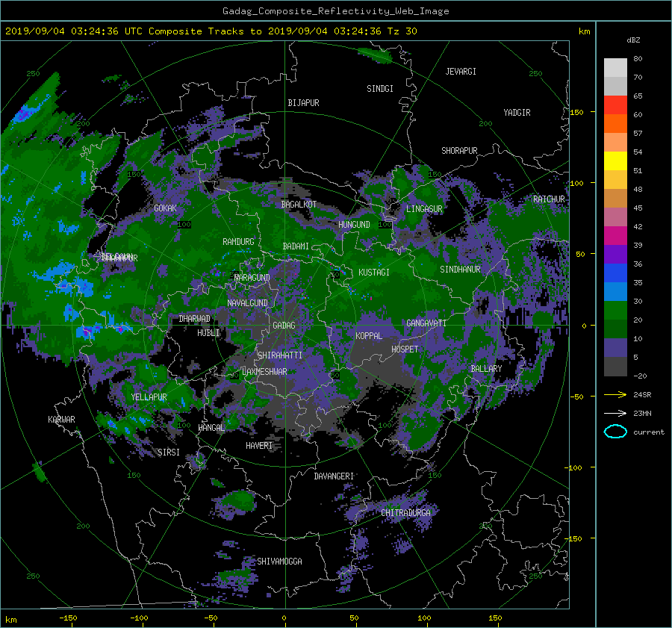Click the 'KUSTAGI' city label

click(374, 273)
